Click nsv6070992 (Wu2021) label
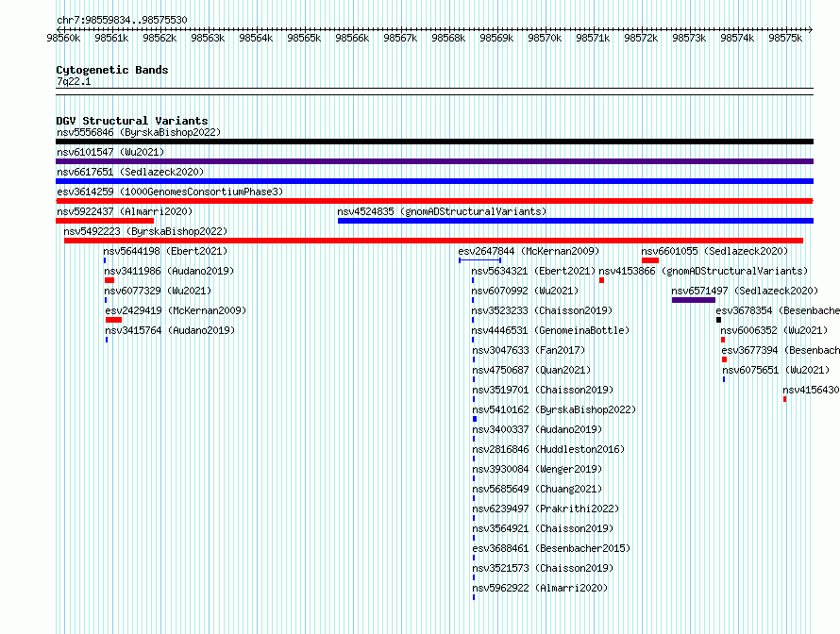 525,291
